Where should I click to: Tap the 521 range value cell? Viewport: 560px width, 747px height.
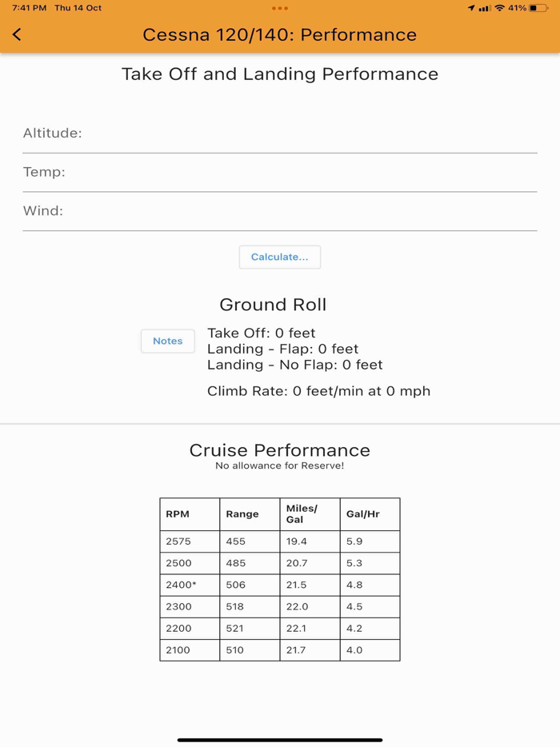point(249,629)
